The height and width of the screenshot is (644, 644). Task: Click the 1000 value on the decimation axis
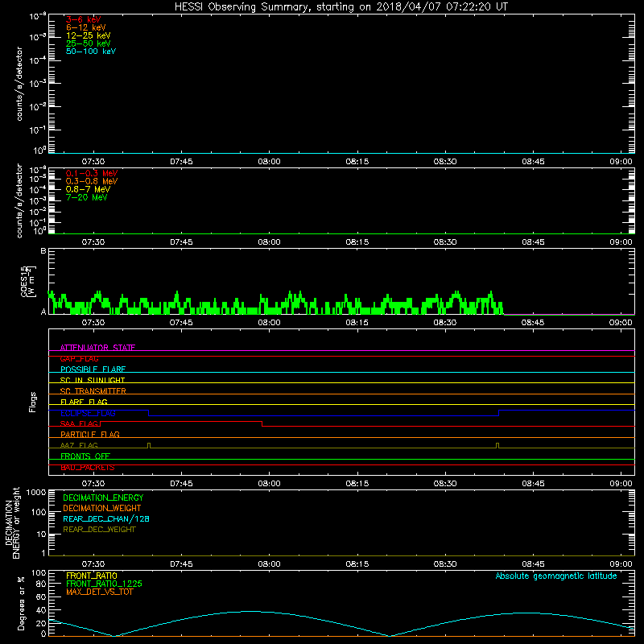coord(36,492)
